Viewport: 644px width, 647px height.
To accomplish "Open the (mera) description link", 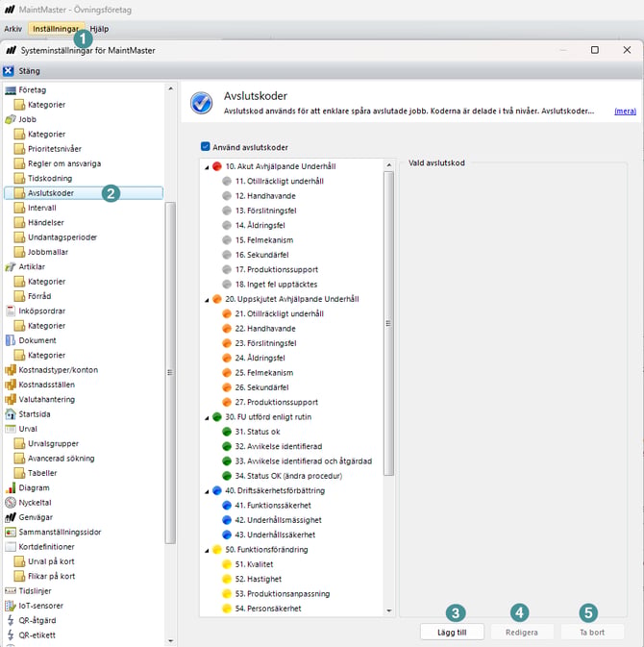I will 625,111.
